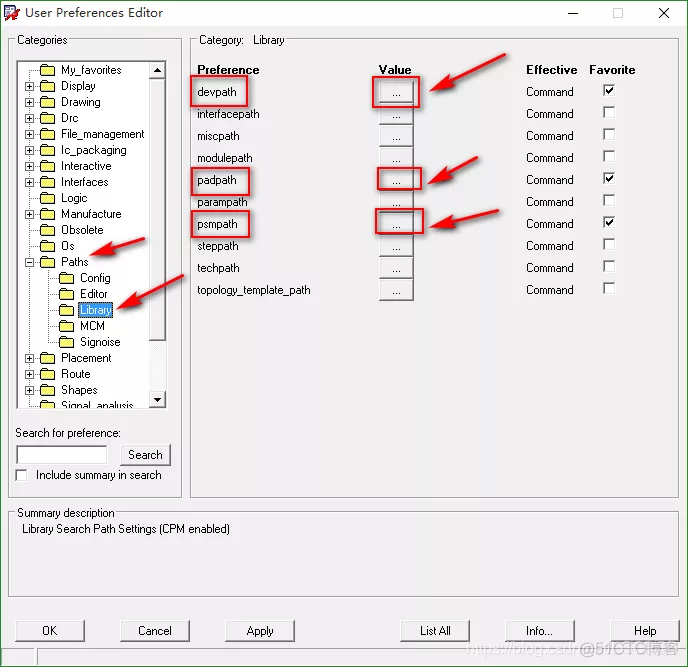Click the Search for preference field
688x667 pixels.
[62, 455]
